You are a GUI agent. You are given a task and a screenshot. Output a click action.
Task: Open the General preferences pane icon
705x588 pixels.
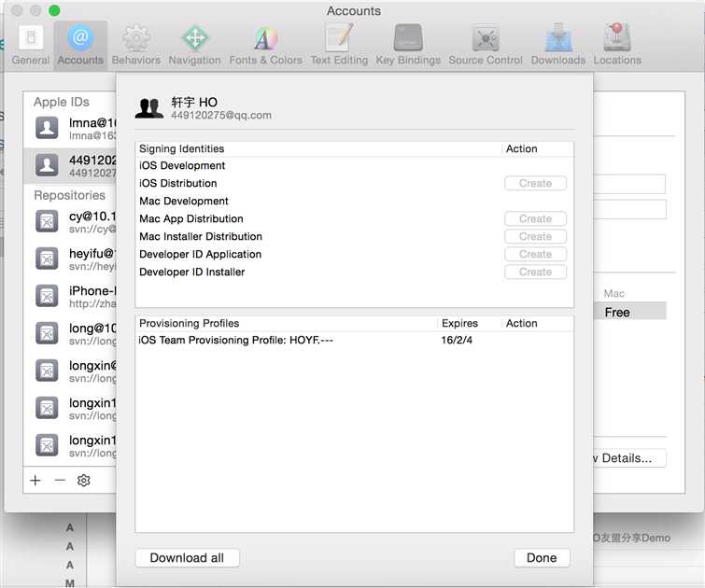click(31, 37)
